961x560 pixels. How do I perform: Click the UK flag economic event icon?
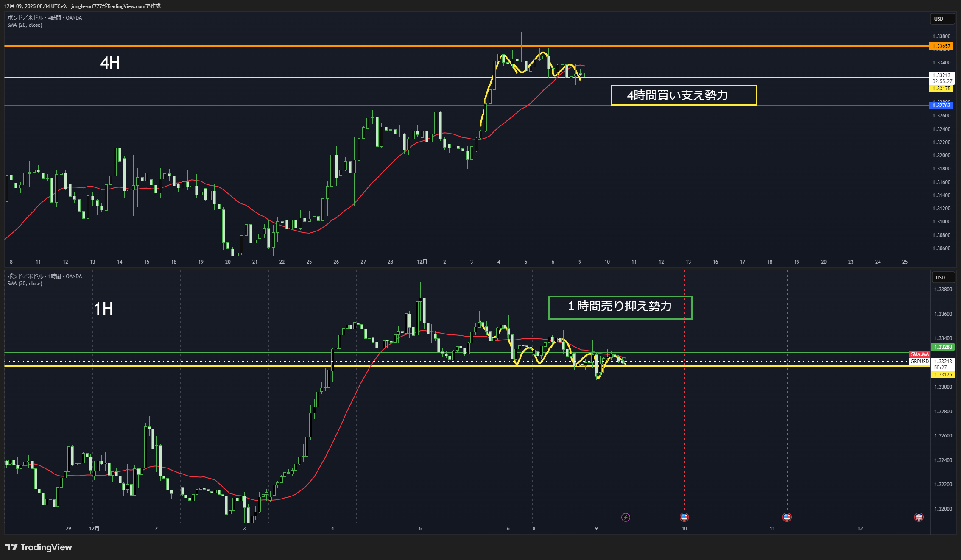point(919,517)
